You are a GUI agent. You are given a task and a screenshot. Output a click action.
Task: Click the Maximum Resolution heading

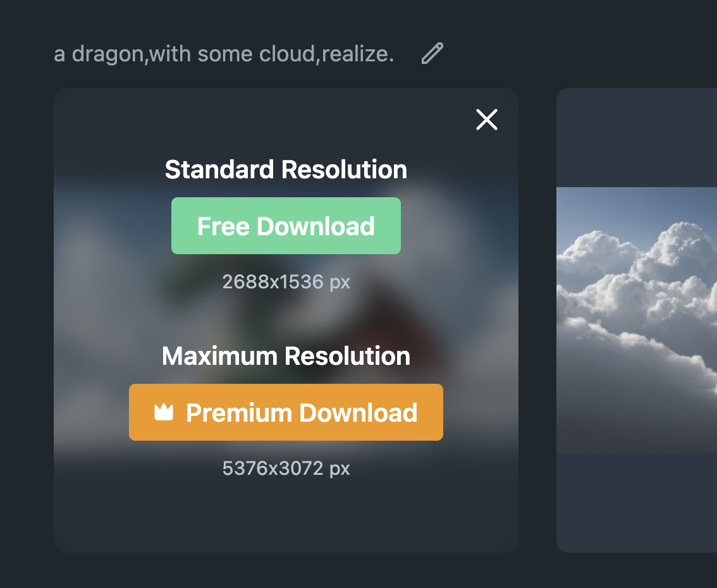286,356
